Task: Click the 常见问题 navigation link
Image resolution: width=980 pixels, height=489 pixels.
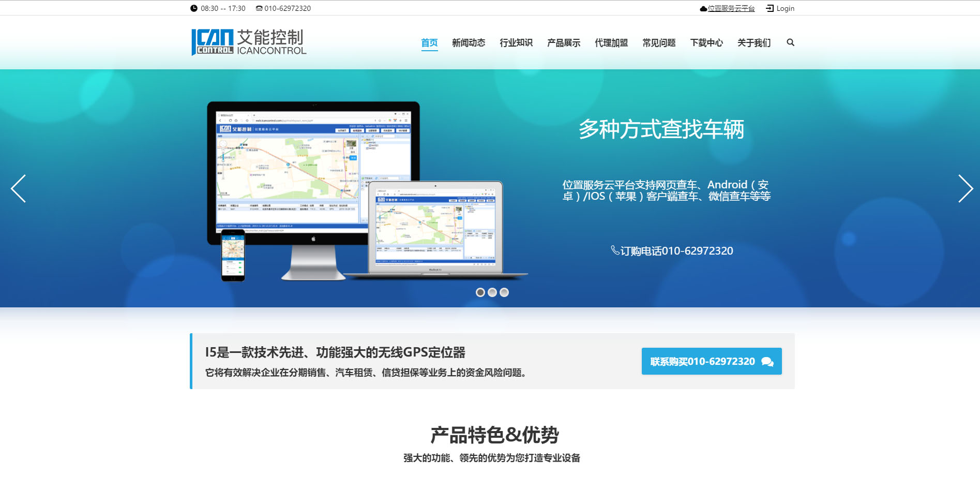Action: tap(659, 43)
